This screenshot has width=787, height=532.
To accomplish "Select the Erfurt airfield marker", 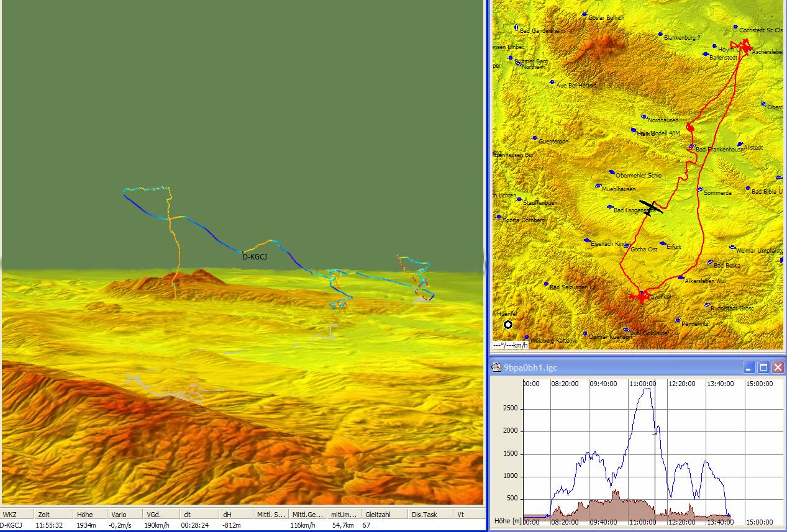I will click(x=662, y=244).
